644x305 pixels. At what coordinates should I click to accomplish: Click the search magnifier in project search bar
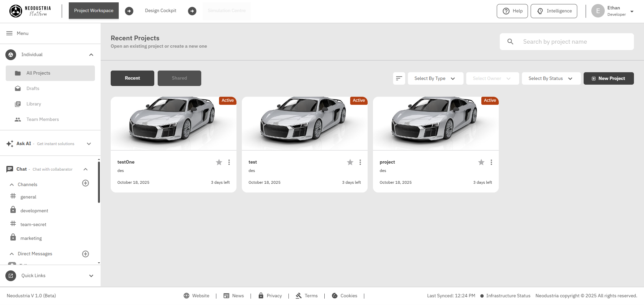click(510, 41)
